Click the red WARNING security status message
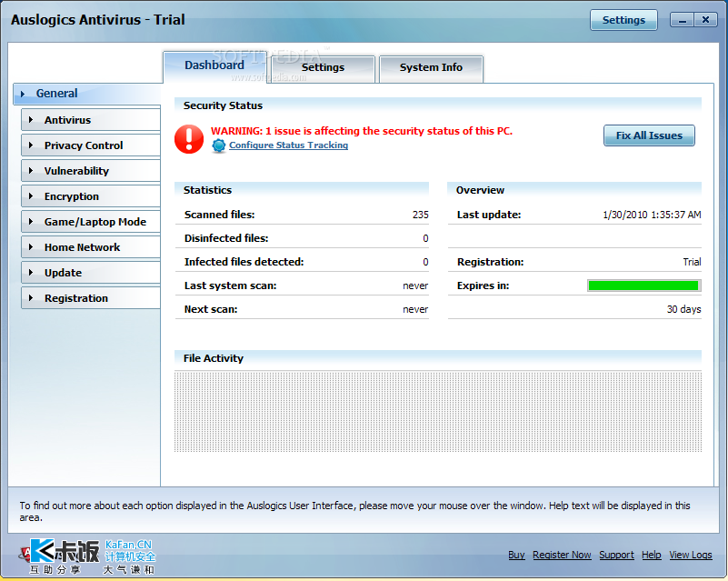Viewport: 728px width, 581px height. pyautogui.click(x=362, y=131)
